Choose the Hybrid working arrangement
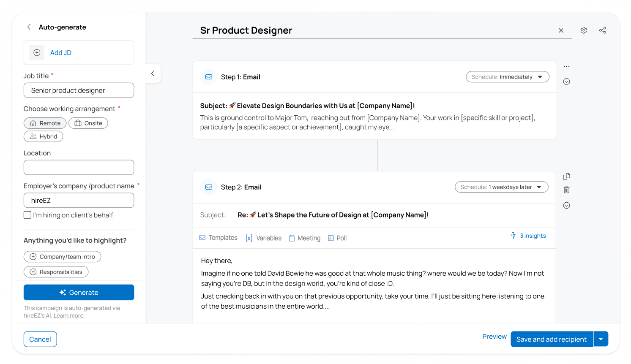 click(x=44, y=137)
